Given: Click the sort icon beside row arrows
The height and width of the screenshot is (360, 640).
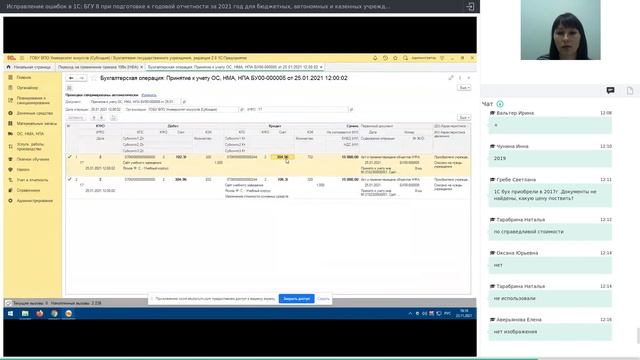Looking at the screenshot, I should point(113,118).
